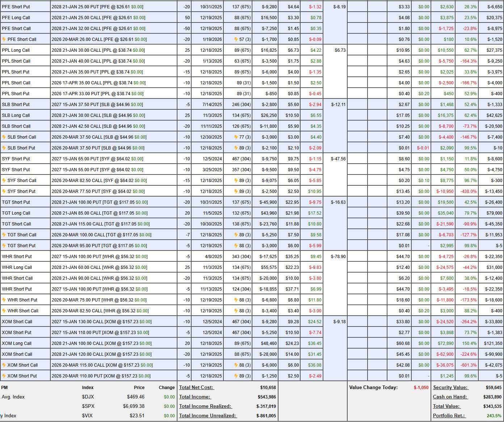Click the Total Income Unrealized link
Image resolution: width=504 pixels, height=422 pixels.
tap(207, 416)
